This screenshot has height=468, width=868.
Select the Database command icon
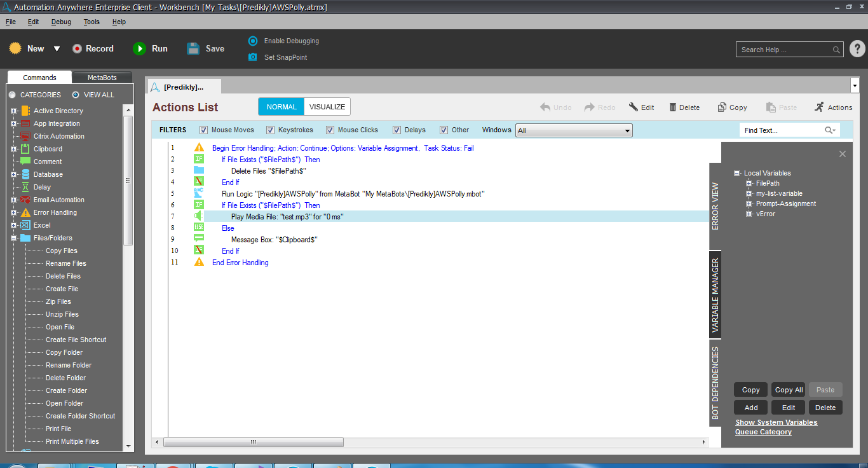(x=25, y=174)
